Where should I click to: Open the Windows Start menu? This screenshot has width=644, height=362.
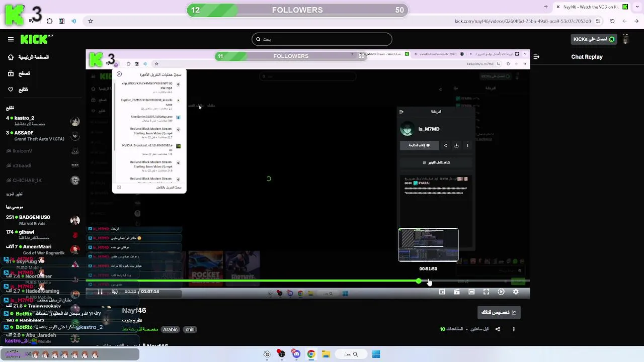tap(376, 354)
